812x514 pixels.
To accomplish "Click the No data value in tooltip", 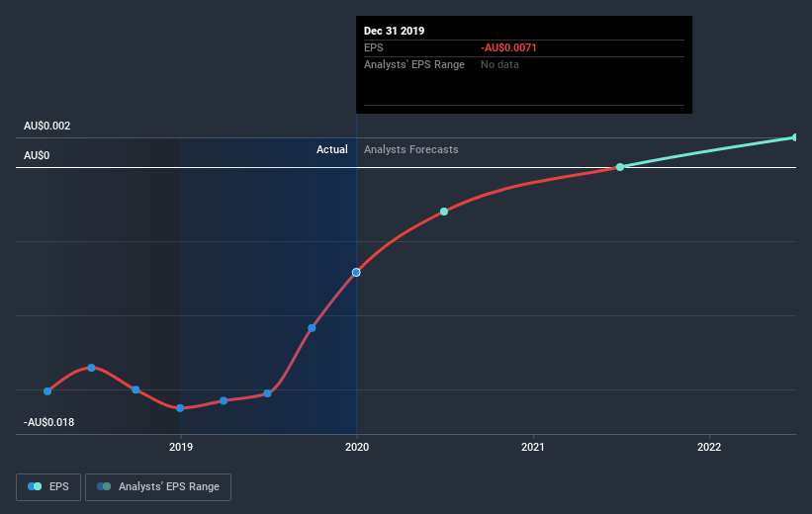I will 499,64.
